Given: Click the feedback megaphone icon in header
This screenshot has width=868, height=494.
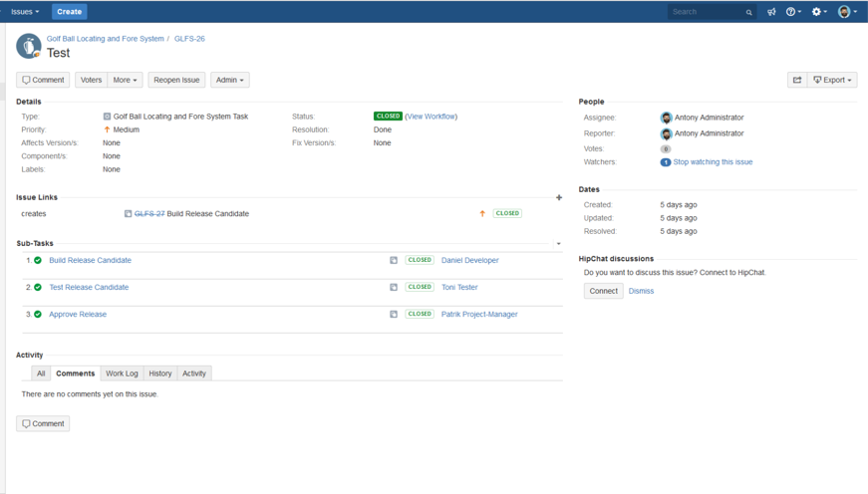Looking at the screenshot, I should [x=771, y=12].
